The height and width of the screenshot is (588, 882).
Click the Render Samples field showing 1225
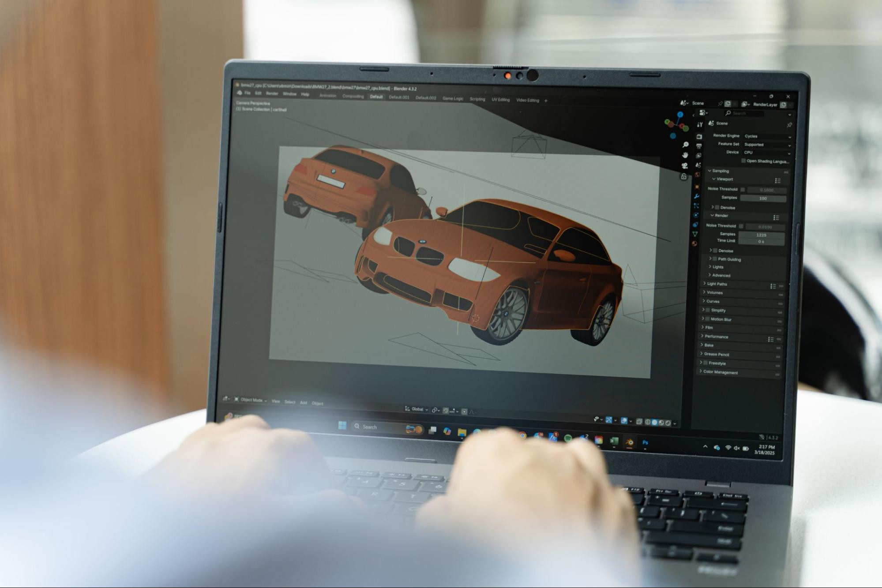[762, 235]
